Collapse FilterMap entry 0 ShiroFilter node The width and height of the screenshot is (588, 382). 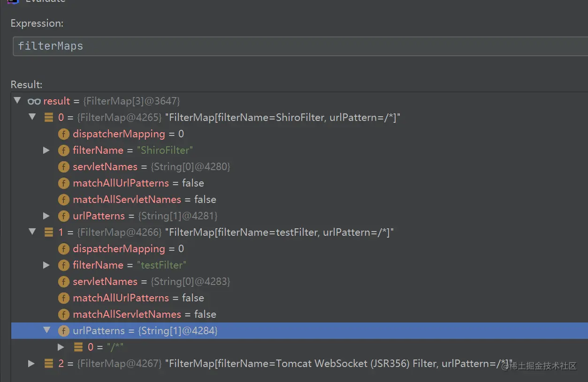32,117
